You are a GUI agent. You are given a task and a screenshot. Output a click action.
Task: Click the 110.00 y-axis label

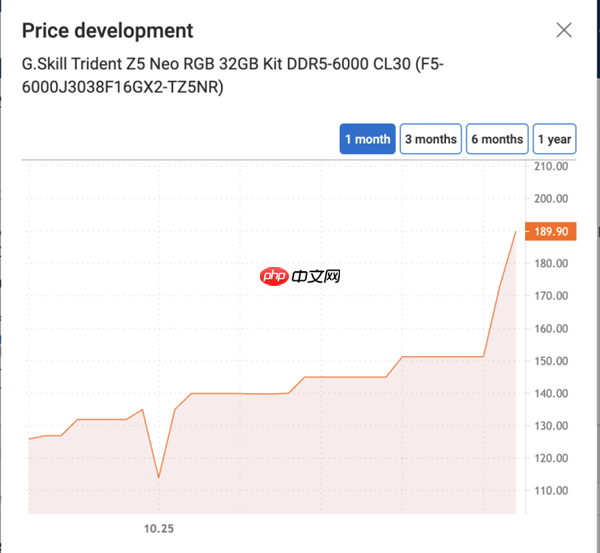[551, 491]
